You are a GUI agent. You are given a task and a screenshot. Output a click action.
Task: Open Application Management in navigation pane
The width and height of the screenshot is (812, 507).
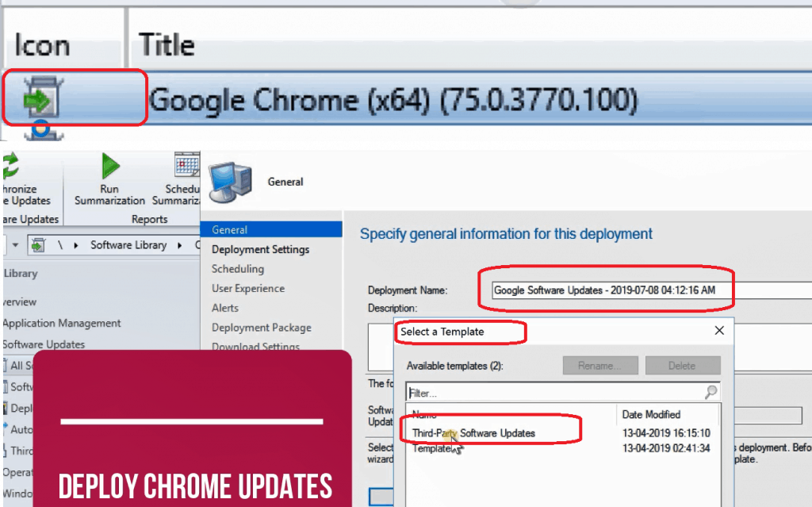point(62,323)
